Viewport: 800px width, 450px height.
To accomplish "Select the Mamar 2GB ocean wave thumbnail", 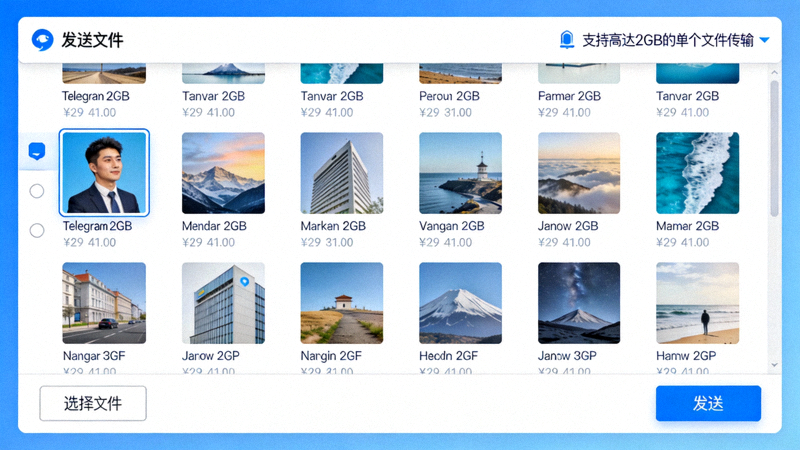I will tap(697, 173).
